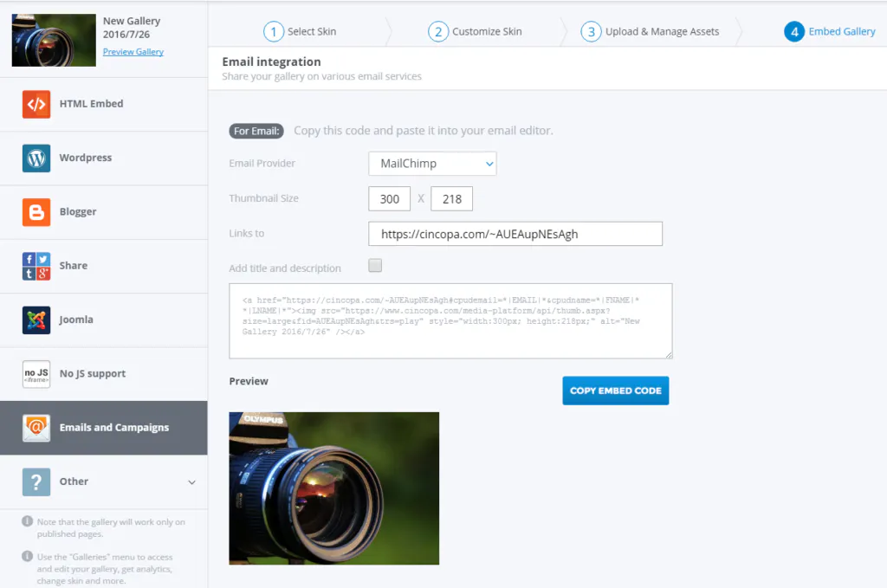Go to Embed Gallery step

[x=830, y=32]
